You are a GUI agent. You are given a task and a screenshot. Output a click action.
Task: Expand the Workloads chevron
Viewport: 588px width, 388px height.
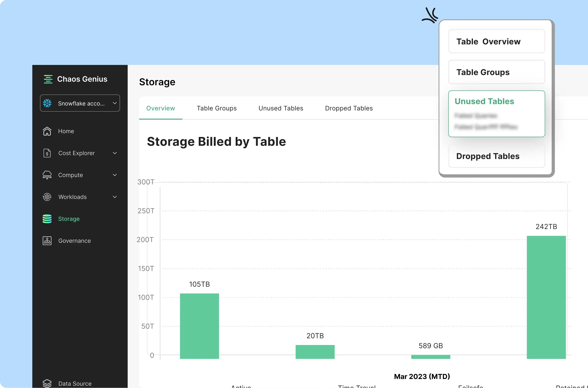115,197
